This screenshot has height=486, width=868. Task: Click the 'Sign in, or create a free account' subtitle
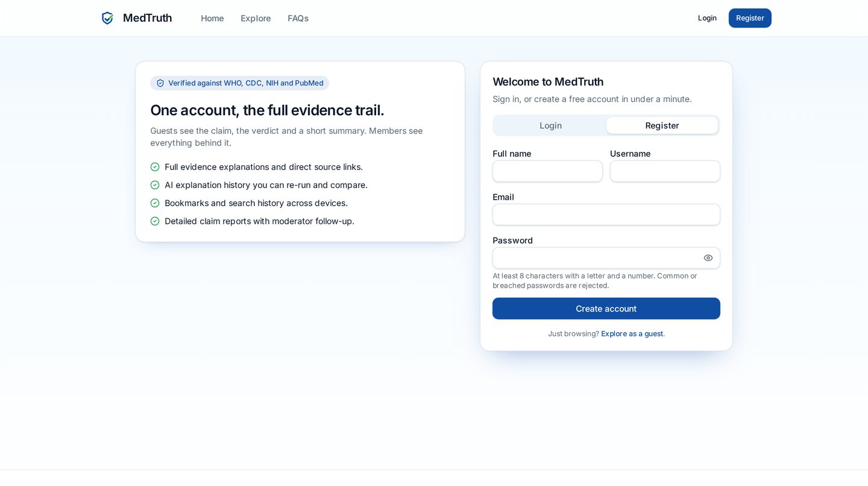592,99
